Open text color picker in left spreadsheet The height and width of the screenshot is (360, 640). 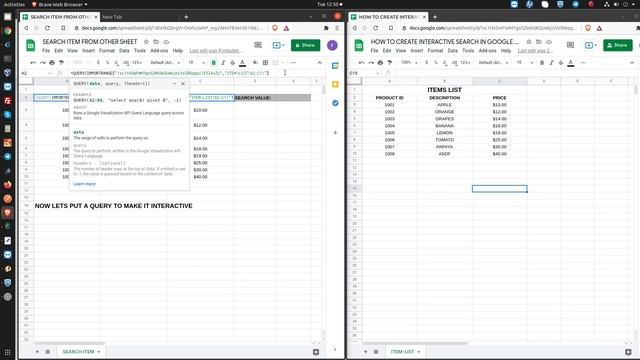coord(242,62)
